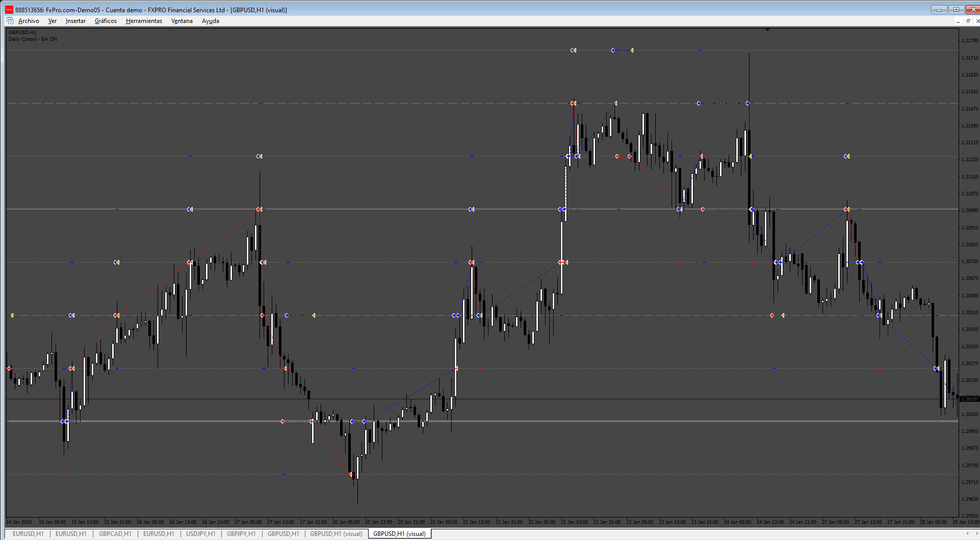Click the GBPUSD,H1 symbol label inside the chart

click(x=22, y=33)
